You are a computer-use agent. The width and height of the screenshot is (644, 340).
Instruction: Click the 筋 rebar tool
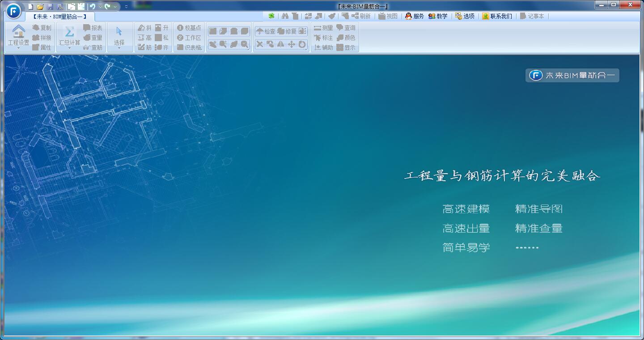(144, 47)
